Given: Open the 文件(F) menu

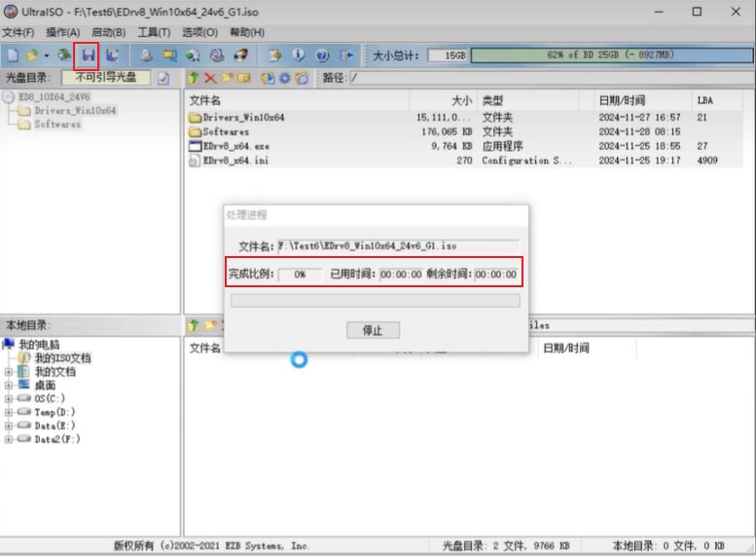Looking at the screenshot, I should click(x=18, y=32).
